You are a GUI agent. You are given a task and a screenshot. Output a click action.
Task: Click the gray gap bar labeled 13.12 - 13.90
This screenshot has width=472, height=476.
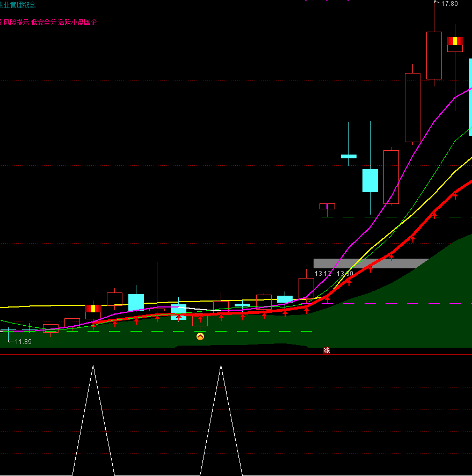[x=371, y=263]
